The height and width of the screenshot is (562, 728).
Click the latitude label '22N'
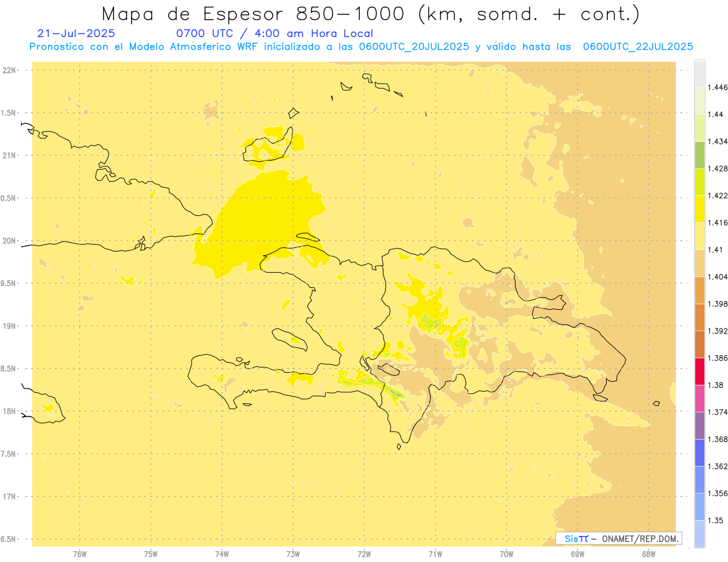8,70
